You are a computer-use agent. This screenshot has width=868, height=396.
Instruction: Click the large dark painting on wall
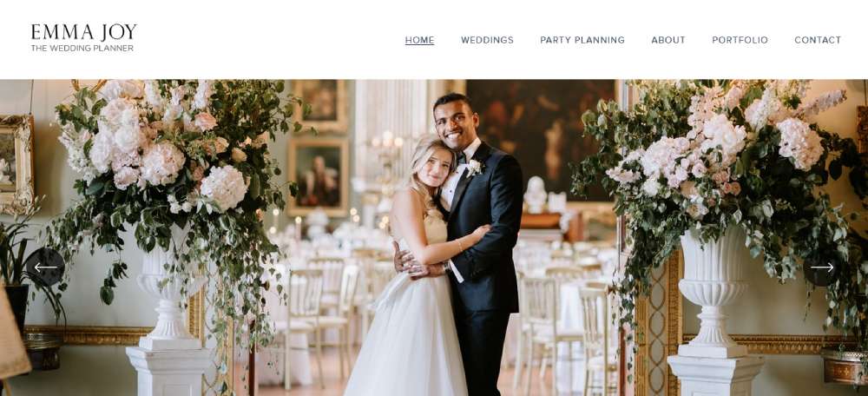point(541,140)
